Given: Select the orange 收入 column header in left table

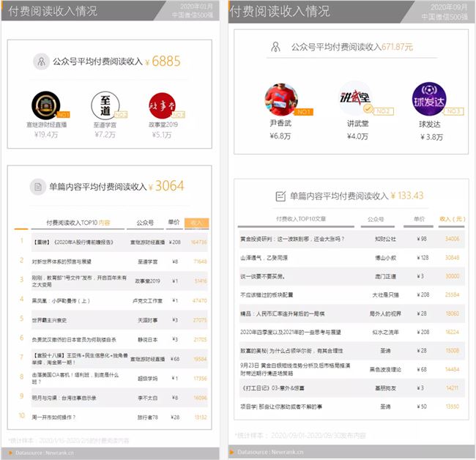Looking at the screenshot, I should [197, 223].
